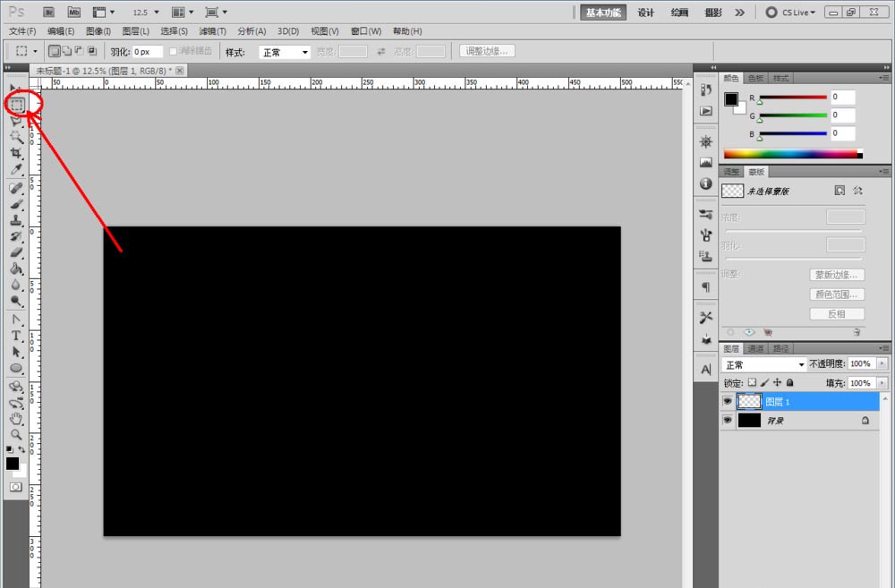This screenshot has height=588, width=895.
Task: Open the 滤镜(T) menu
Action: coord(212,30)
